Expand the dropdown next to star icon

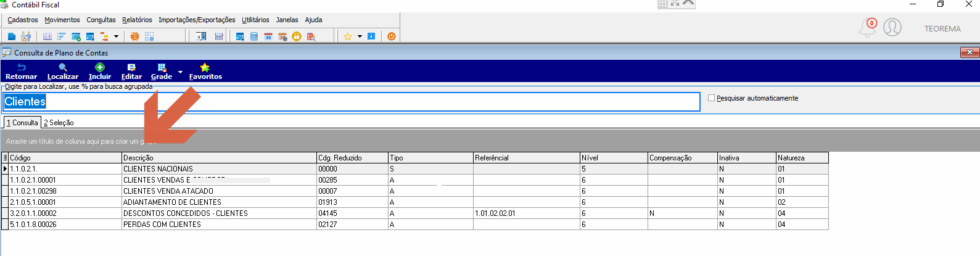tap(360, 36)
